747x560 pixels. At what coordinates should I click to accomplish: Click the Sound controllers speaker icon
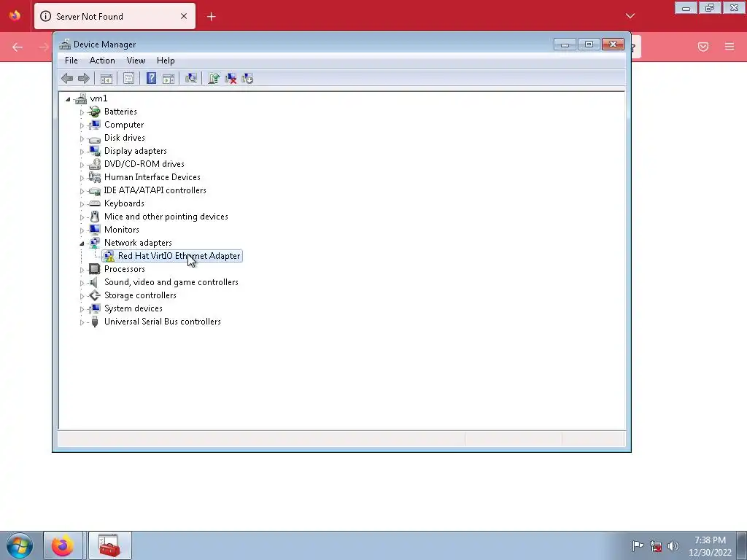pyautogui.click(x=95, y=282)
